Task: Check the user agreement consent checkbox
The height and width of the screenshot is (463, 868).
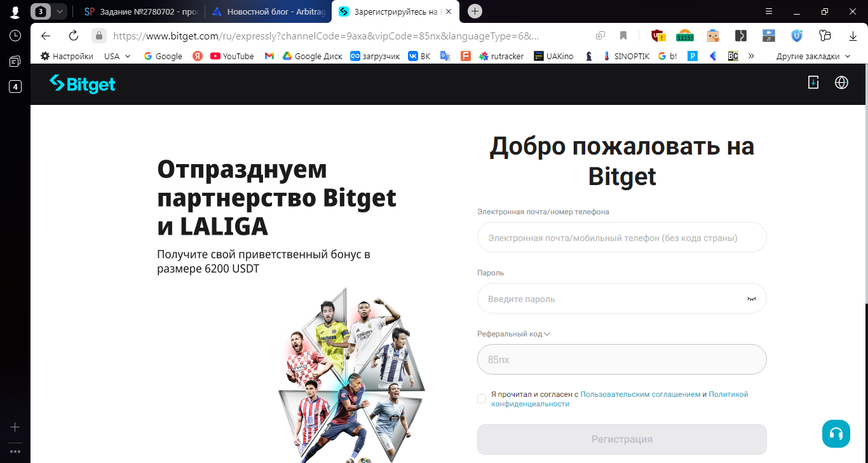Action: (482, 399)
